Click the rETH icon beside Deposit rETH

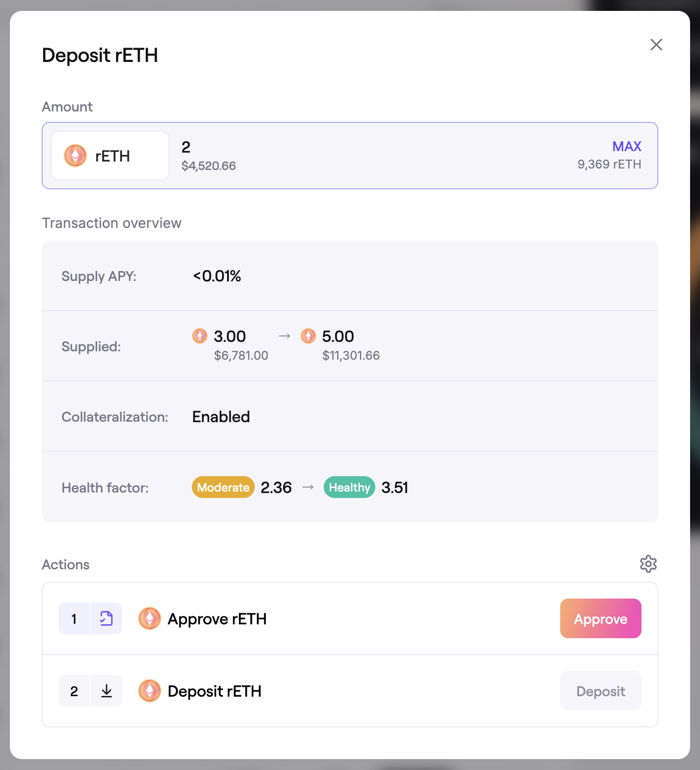(x=149, y=691)
